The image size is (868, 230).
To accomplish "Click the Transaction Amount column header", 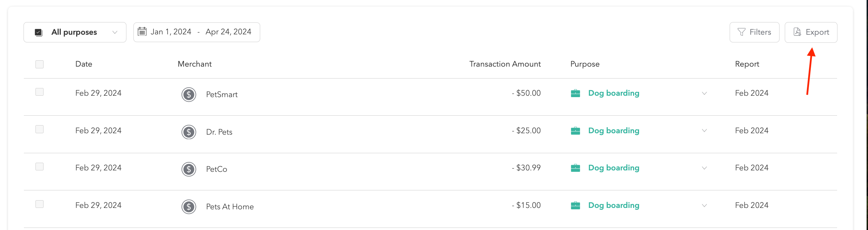I will 505,64.
